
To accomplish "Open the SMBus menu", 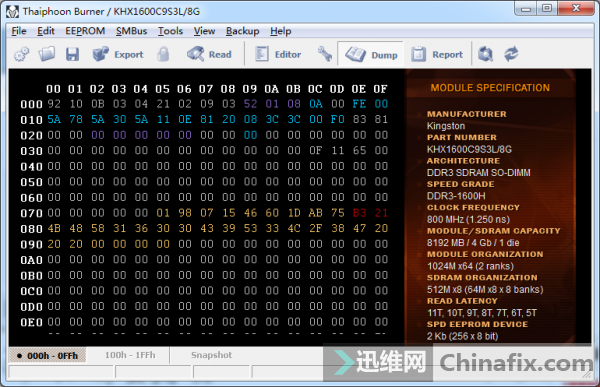I will pyautogui.click(x=131, y=31).
